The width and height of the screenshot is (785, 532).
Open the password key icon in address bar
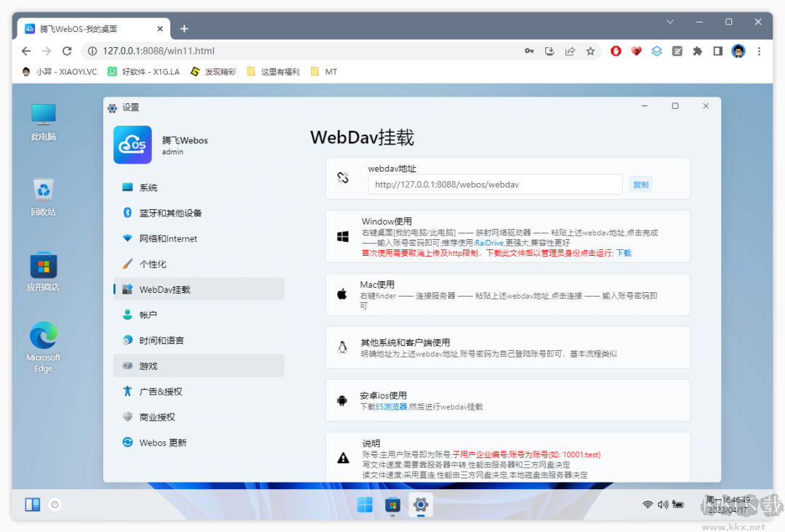pos(529,51)
